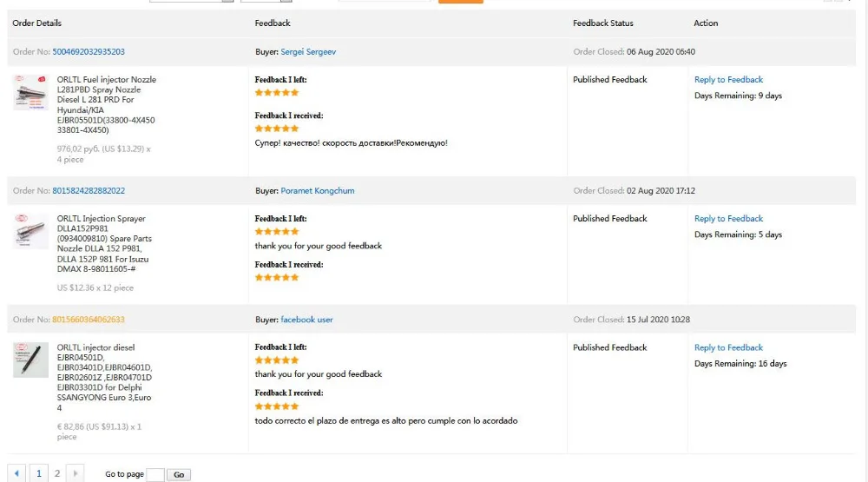The height and width of the screenshot is (482, 868).
Task: Reply to Sergei Sergeev's feedback
Action: [x=728, y=80]
